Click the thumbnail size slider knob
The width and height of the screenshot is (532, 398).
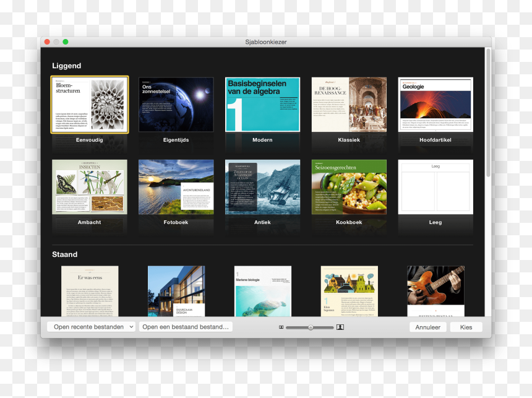pos(311,327)
